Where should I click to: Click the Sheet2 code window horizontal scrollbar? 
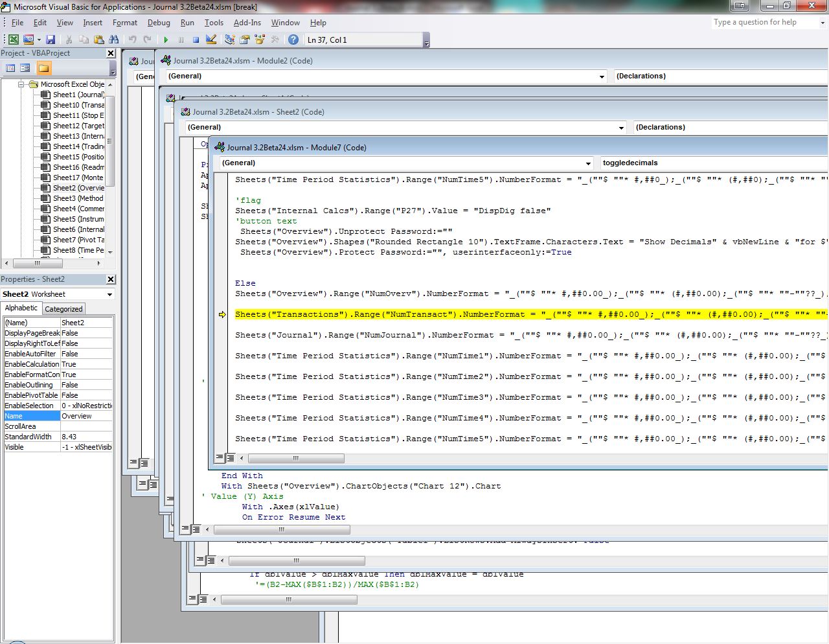tap(281, 529)
